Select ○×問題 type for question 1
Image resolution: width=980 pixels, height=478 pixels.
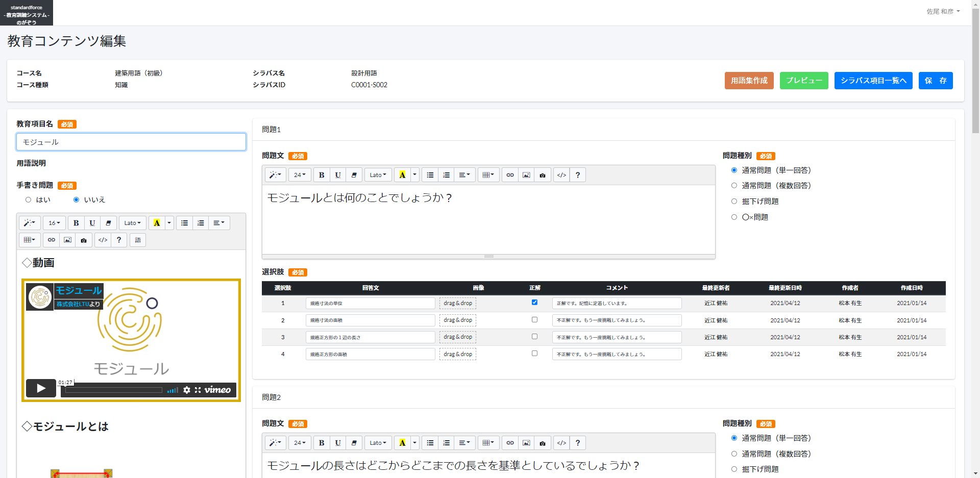tap(734, 217)
